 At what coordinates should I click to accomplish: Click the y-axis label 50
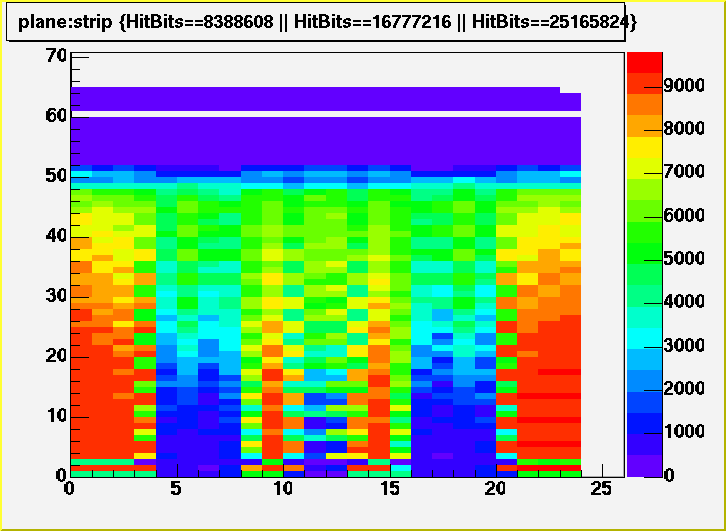(56, 176)
